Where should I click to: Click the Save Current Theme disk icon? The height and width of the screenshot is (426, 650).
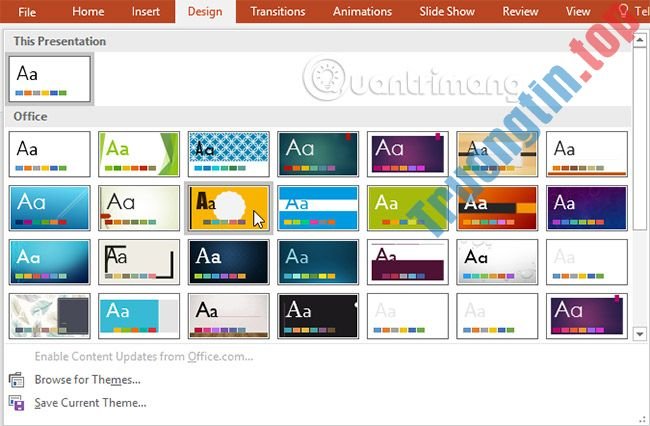(17, 403)
